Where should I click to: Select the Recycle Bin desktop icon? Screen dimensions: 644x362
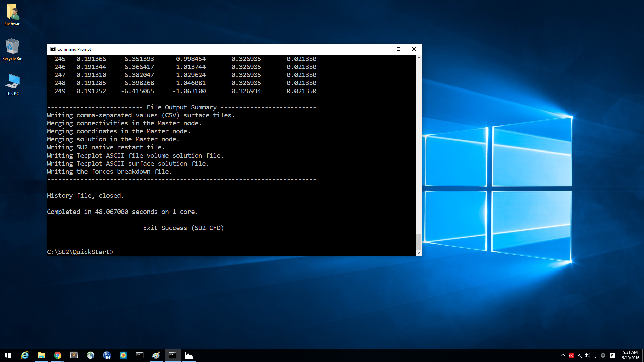[x=12, y=50]
